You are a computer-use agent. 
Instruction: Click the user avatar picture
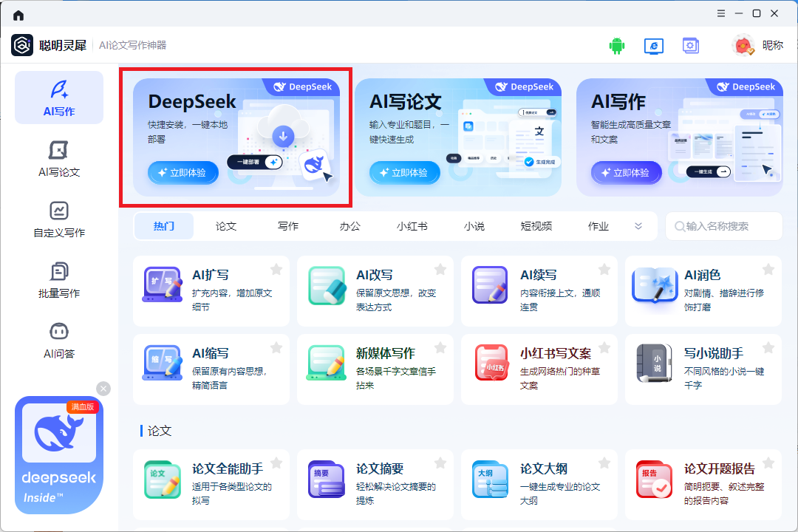click(x=743, y=45)
